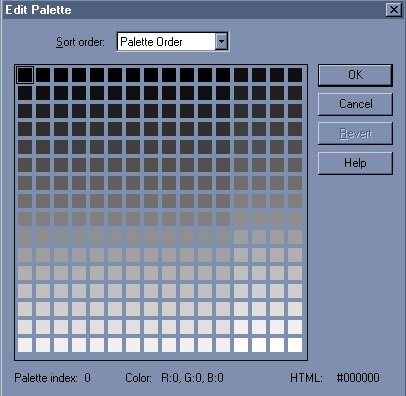Pick the last swatch in the fifteenth row
The height and width of the screenshot is (396, 406).
point(295,327)
